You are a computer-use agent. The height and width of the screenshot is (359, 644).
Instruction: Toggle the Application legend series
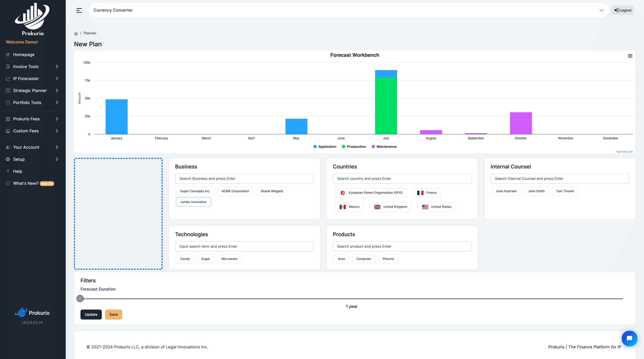[x=325, y=147]
